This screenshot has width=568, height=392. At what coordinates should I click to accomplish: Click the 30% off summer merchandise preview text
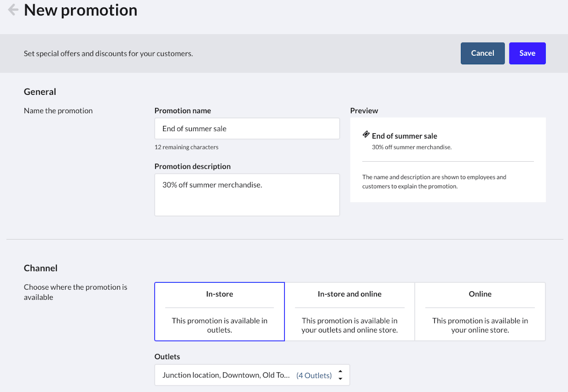coord(412,147)
